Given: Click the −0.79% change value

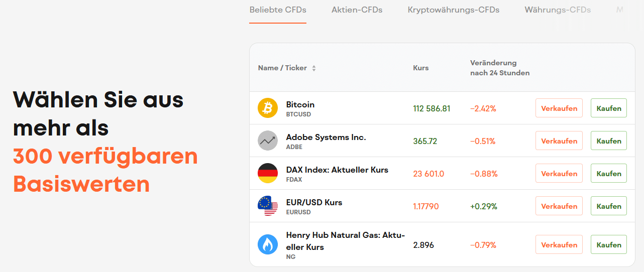Looking at the screenshot, I should pos(483,245).
